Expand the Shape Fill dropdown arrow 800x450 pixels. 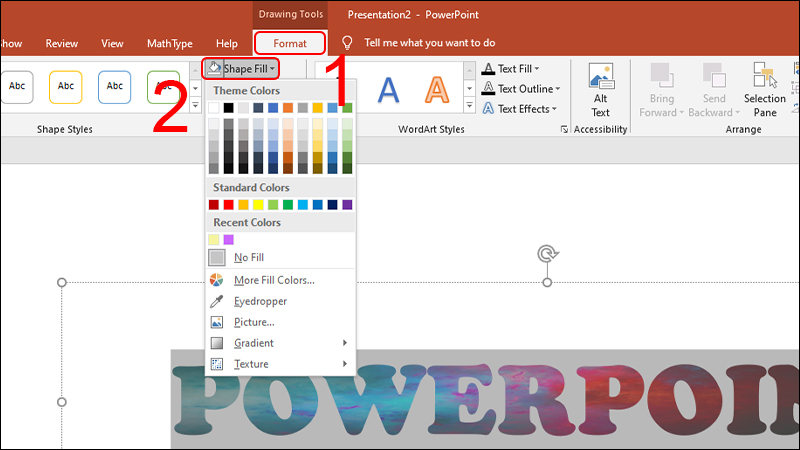click(x=272, y=69)
